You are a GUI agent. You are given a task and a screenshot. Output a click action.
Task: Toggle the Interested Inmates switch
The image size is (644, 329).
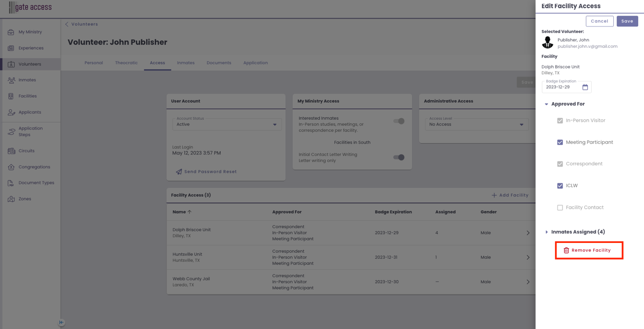pyautogui.click(x=399, y=121)
